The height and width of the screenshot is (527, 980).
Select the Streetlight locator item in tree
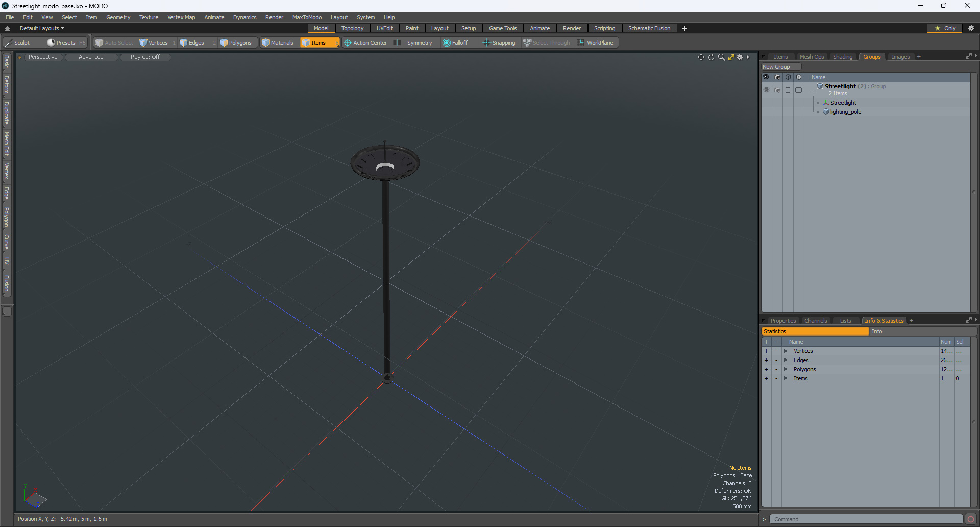[843, 103]
